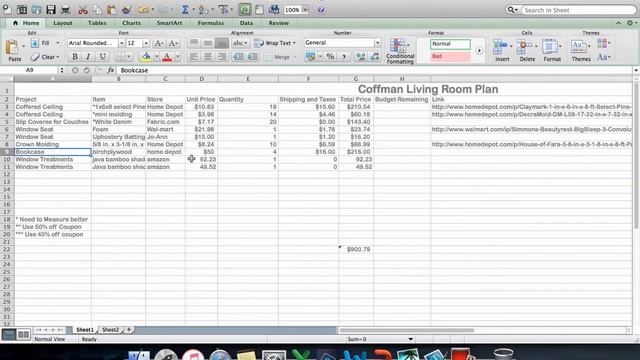
Task: Expand Clear dropdown in Edit group
Action: 58,57
